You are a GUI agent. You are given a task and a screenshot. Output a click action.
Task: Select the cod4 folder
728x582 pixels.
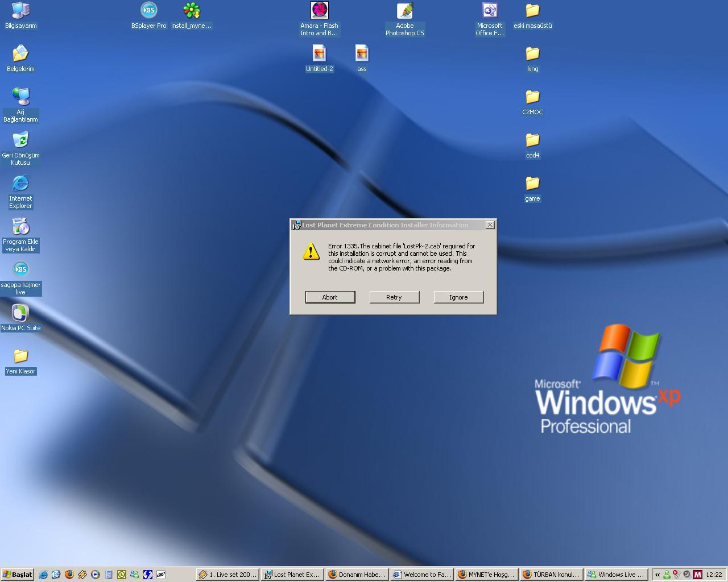point(533,145)
